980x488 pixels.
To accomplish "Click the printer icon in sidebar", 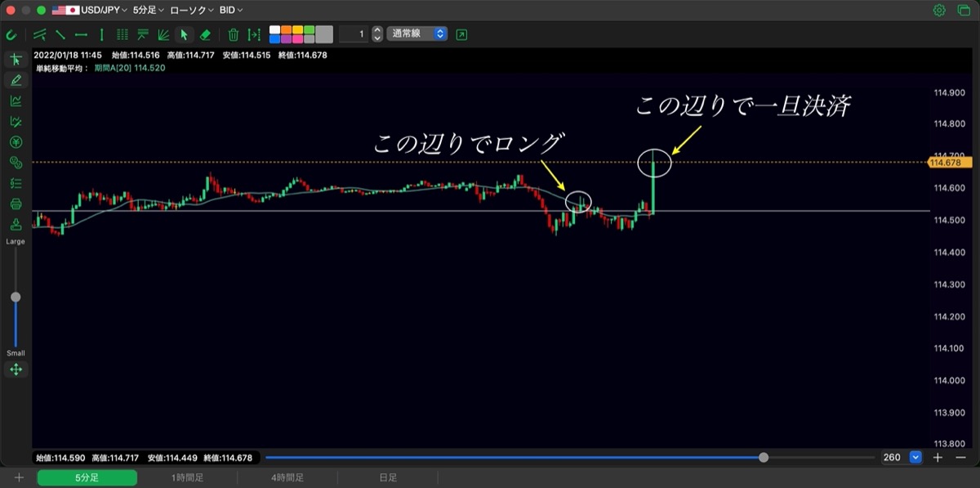I will click(x=16, y=204).
